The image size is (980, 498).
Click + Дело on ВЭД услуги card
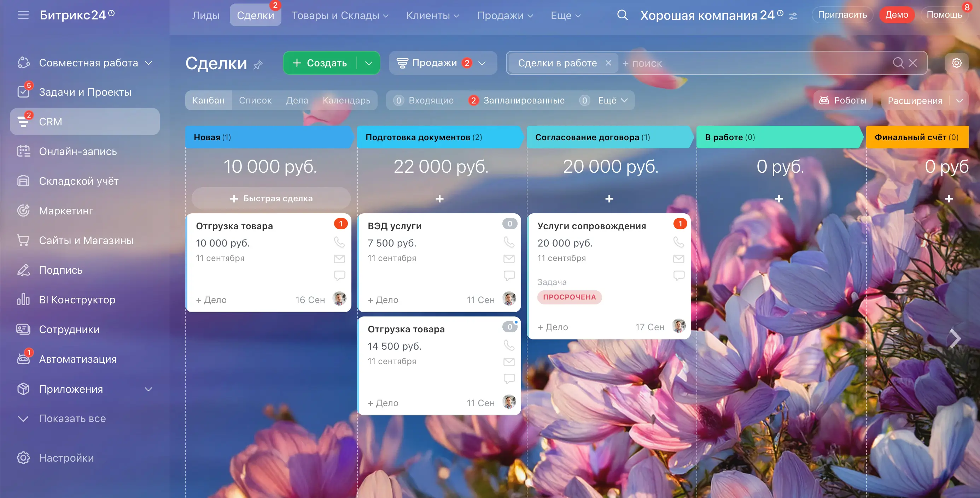pos(383,300)
